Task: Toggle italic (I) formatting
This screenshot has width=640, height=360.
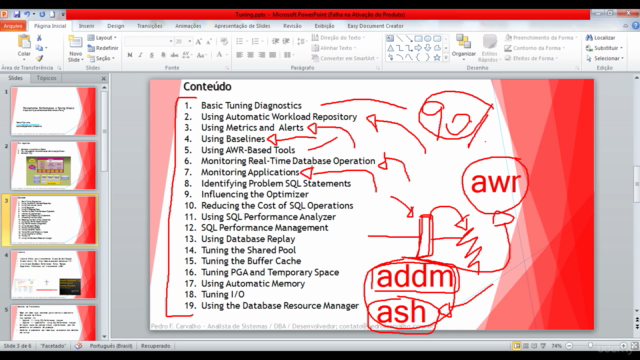Action: point(140,55)
